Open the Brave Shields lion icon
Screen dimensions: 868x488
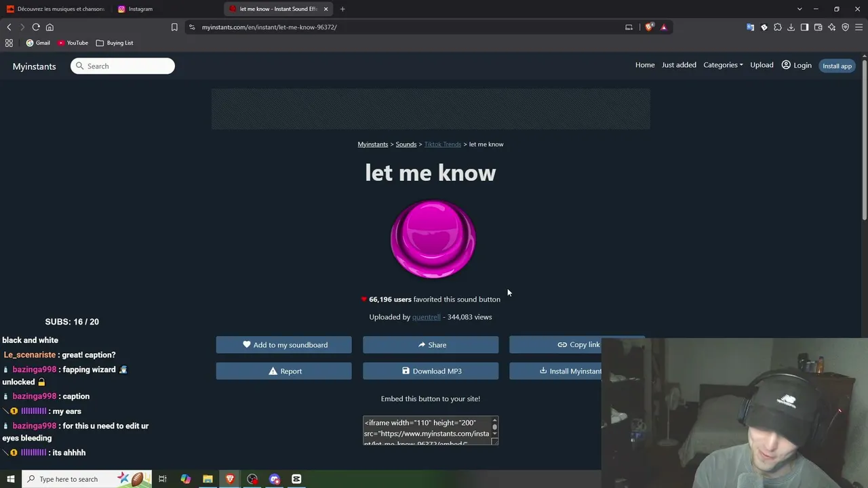(x=649, y=27)
